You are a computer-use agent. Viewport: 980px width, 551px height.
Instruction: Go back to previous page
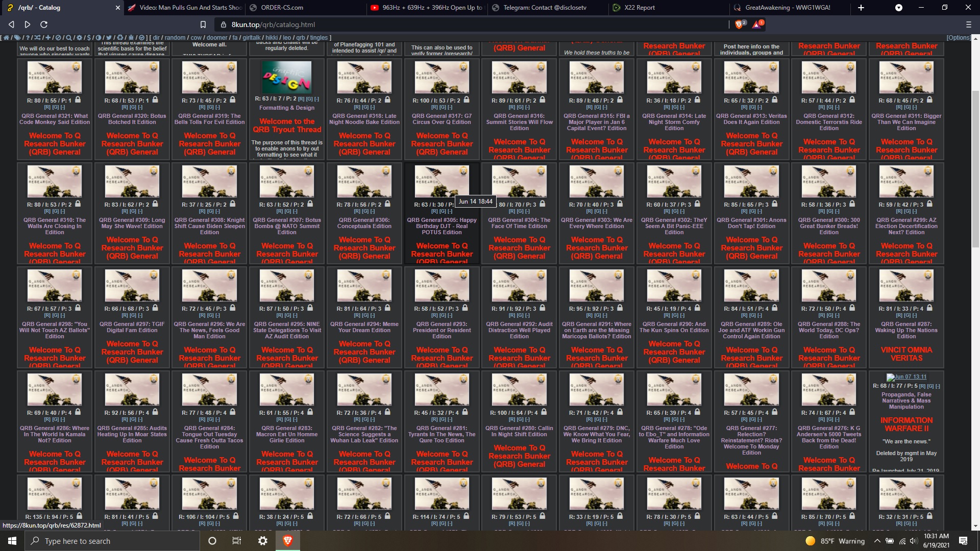[x=11, y=24]
